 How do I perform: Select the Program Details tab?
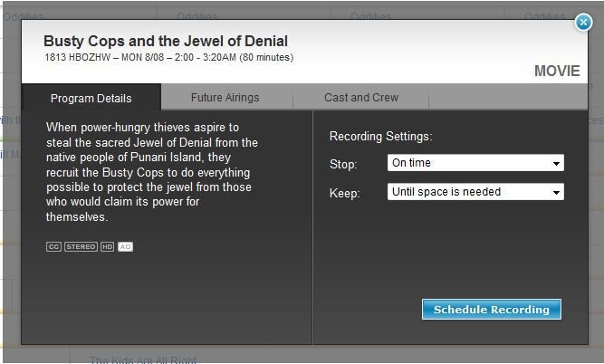click(91, 98)
